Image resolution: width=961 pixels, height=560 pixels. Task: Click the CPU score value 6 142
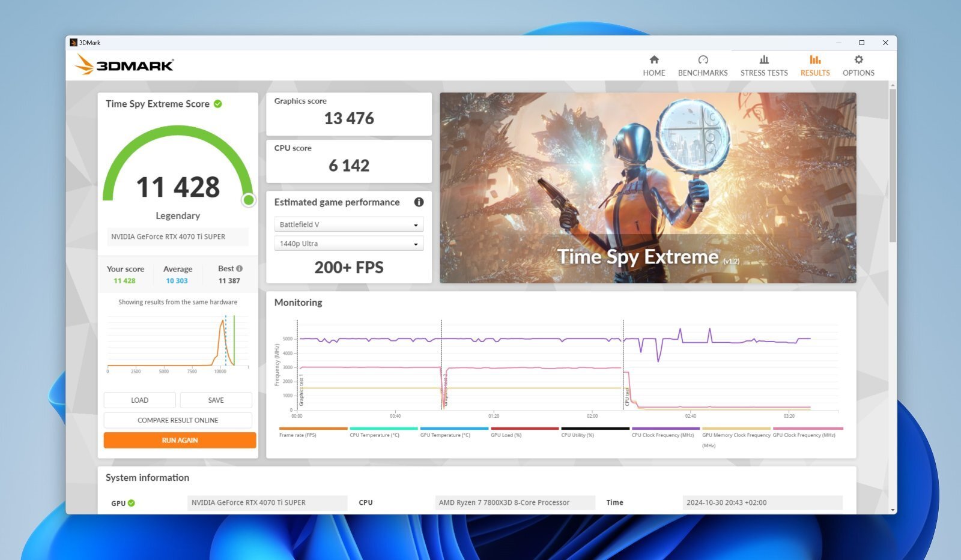(x=349, y=166)
